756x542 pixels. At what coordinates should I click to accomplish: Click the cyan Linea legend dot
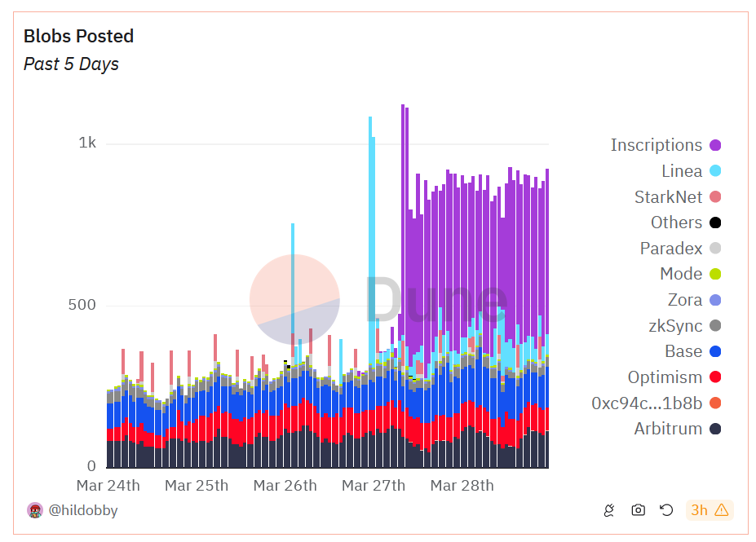click(715, 171)
